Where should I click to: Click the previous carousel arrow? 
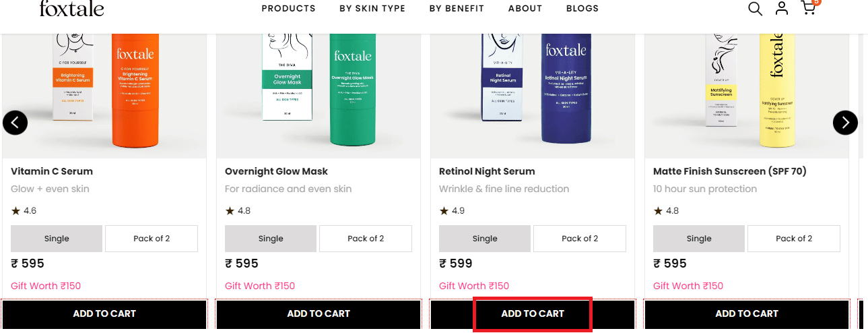(x=15, y=122)
